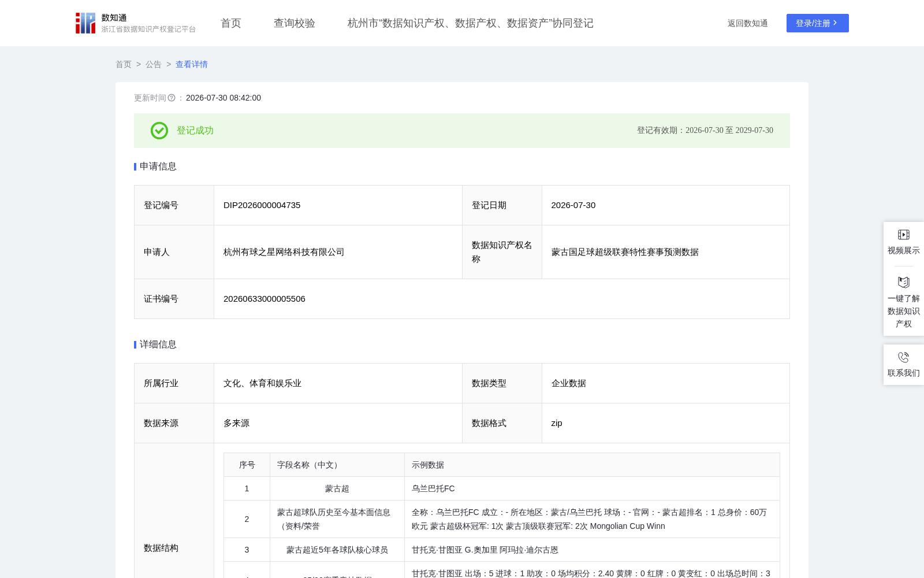Click data type value 企业数据
The height and width of the screenshot is (578, 924).
click(569, 383)
